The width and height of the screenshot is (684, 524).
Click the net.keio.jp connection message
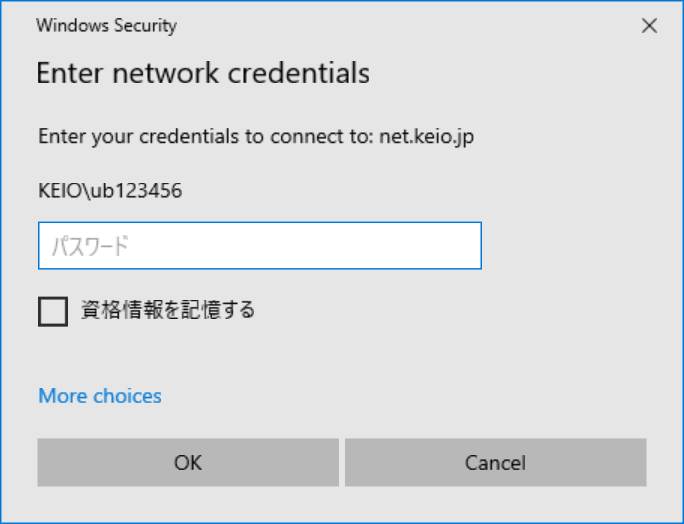[x=255, y=136]
